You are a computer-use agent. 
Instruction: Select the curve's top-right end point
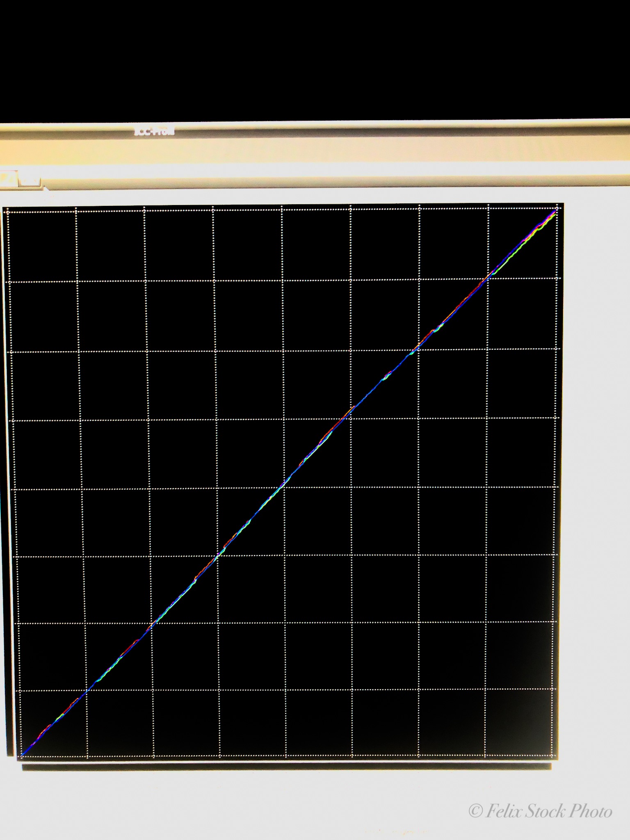click(555, 212)
